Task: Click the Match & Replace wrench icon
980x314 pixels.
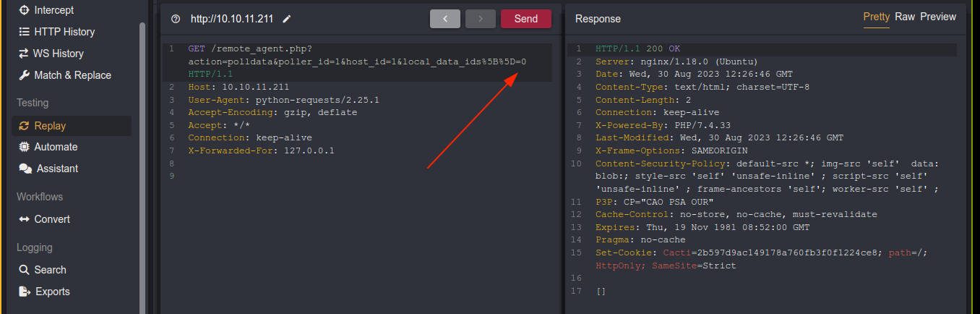Action: click(24, 75)
